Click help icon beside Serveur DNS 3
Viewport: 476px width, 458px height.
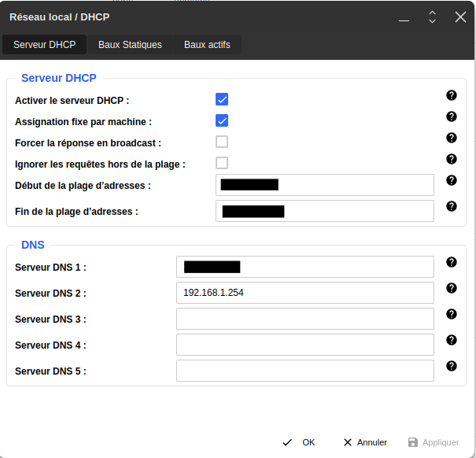[x=452, y=314]
